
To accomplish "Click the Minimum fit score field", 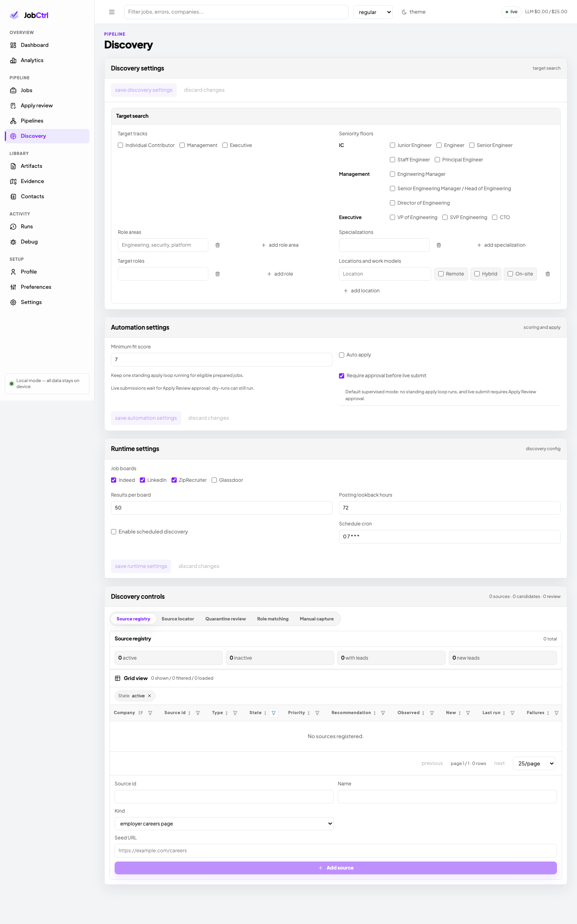I will 222,360.
